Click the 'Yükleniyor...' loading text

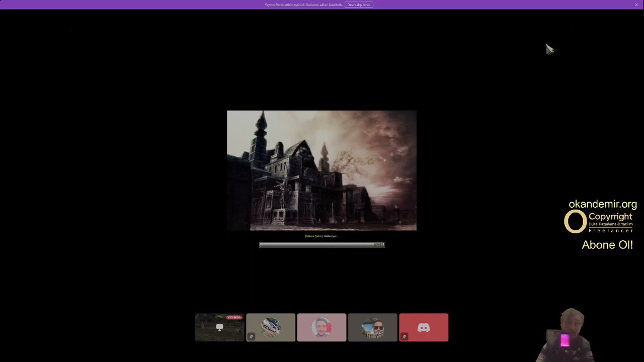[331, 236]
